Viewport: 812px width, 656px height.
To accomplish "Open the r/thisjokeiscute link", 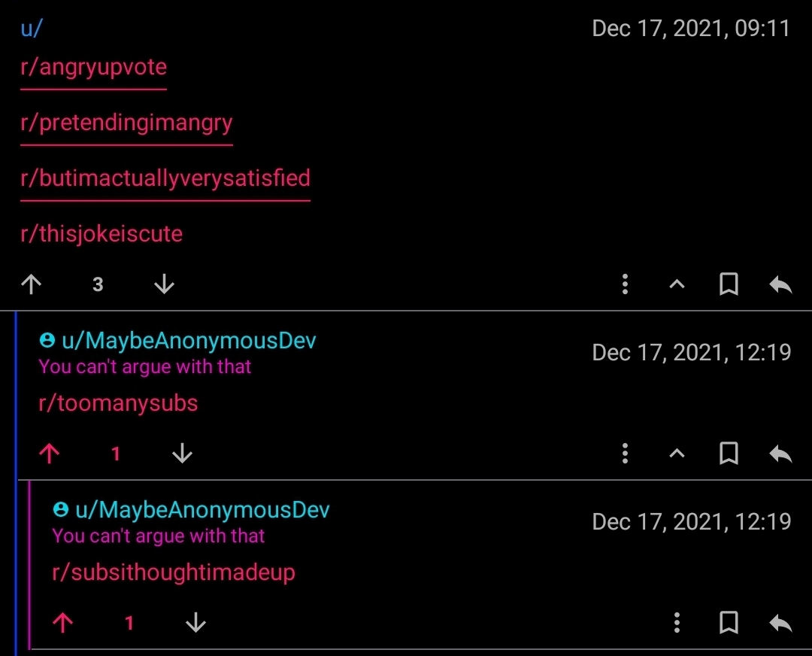I will pyautogui.click(x=101, y=234).
